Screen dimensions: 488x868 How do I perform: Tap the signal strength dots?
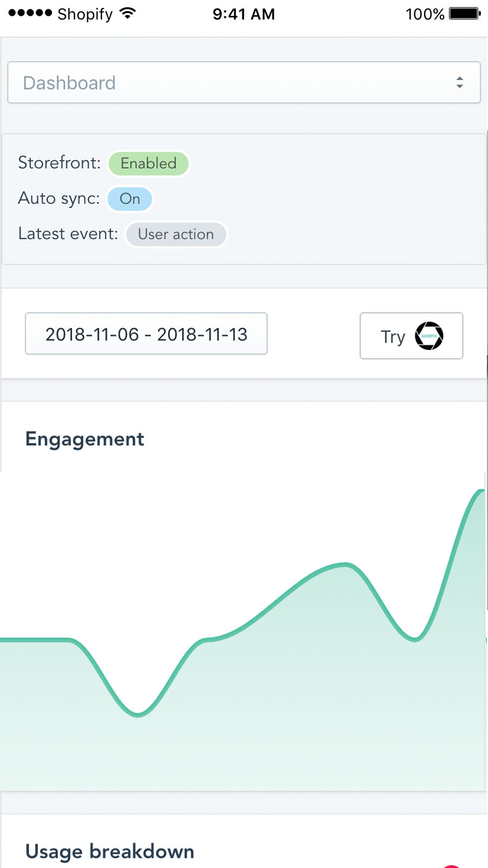[x=30, y=13]
